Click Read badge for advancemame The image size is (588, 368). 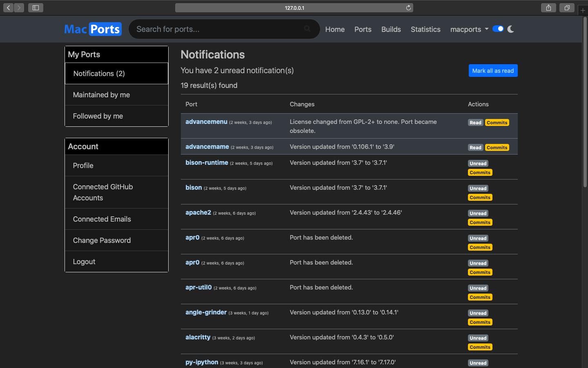pyautogui.click(x=475, y=148)
